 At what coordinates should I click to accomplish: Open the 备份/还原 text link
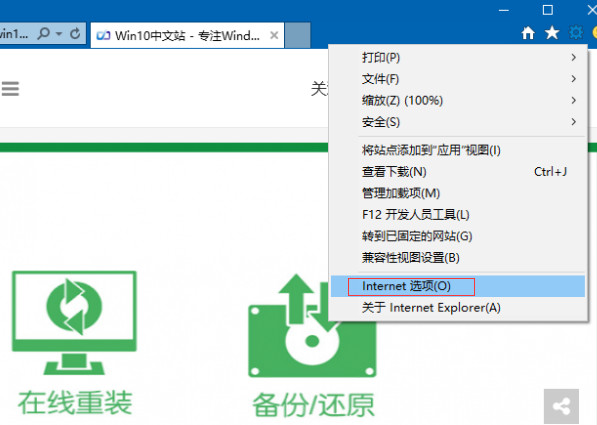313,405
